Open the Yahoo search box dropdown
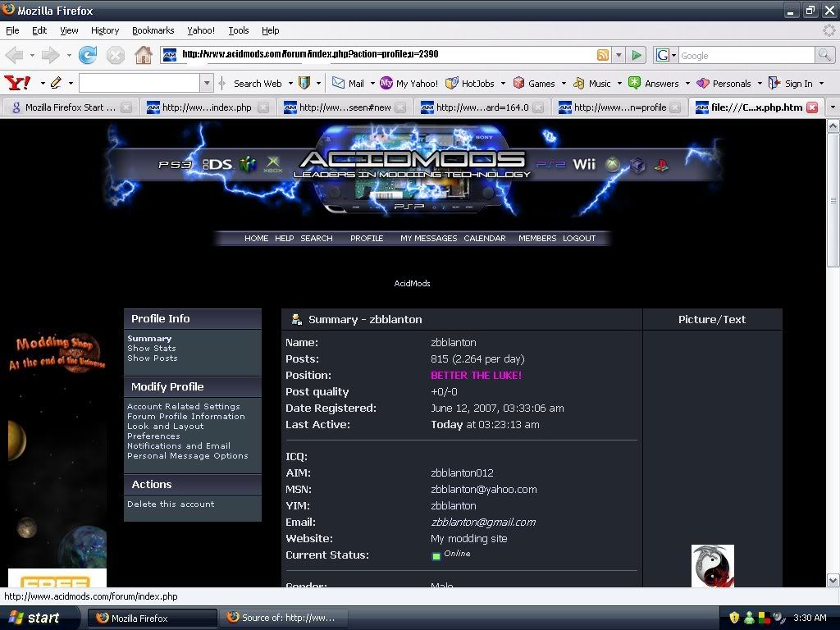Viewport: 840px width, 630px height. coord(207,83)
